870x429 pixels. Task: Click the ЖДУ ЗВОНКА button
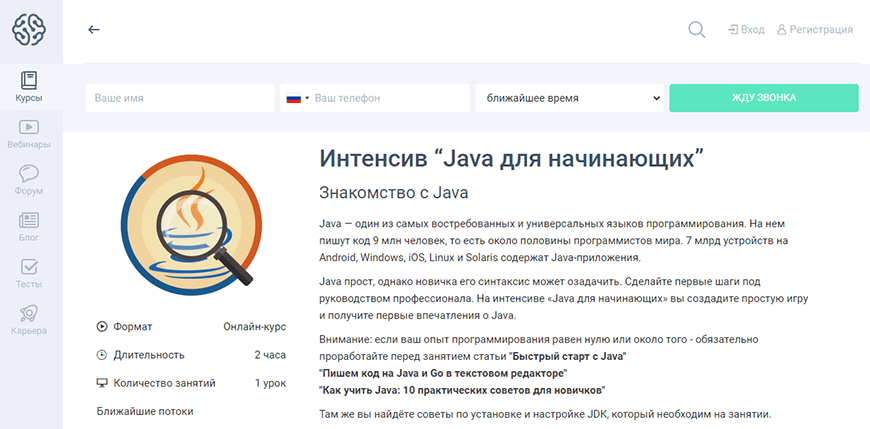click(764, 98)
